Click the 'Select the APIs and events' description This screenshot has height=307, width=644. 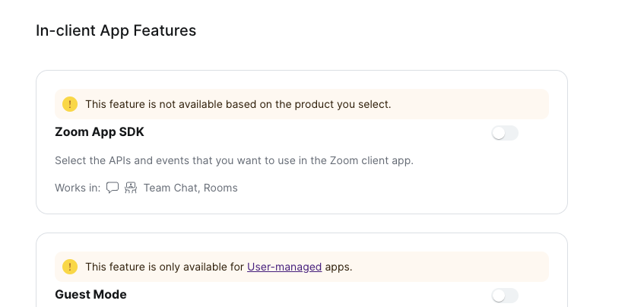[x=233, y=160]
